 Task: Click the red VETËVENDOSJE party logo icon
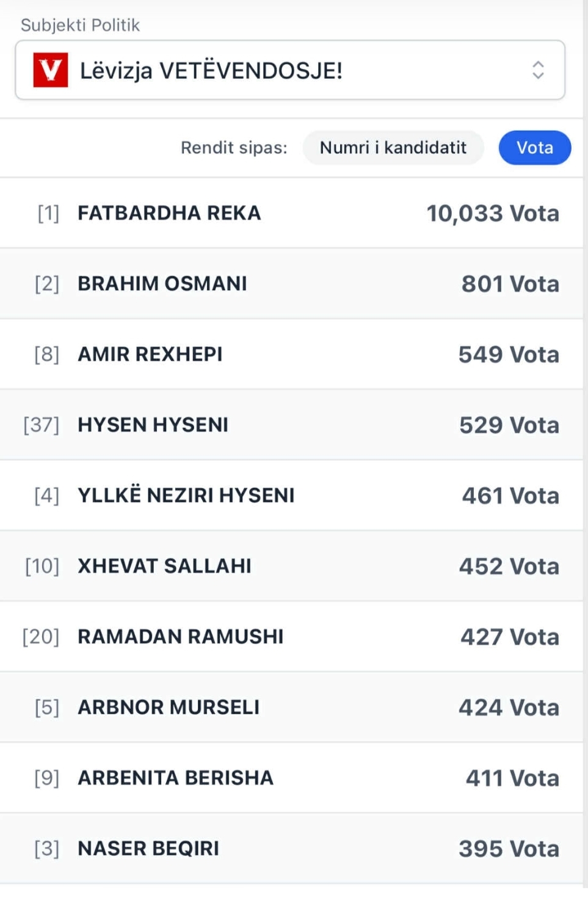[x=51, y=70]
